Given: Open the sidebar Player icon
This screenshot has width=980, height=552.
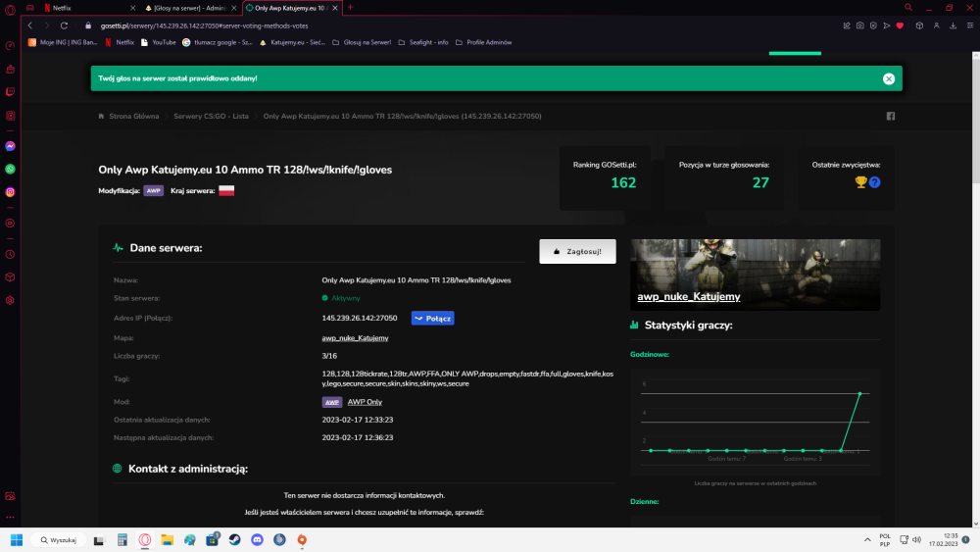Looking at the screenshot, I should click(10, 224).
